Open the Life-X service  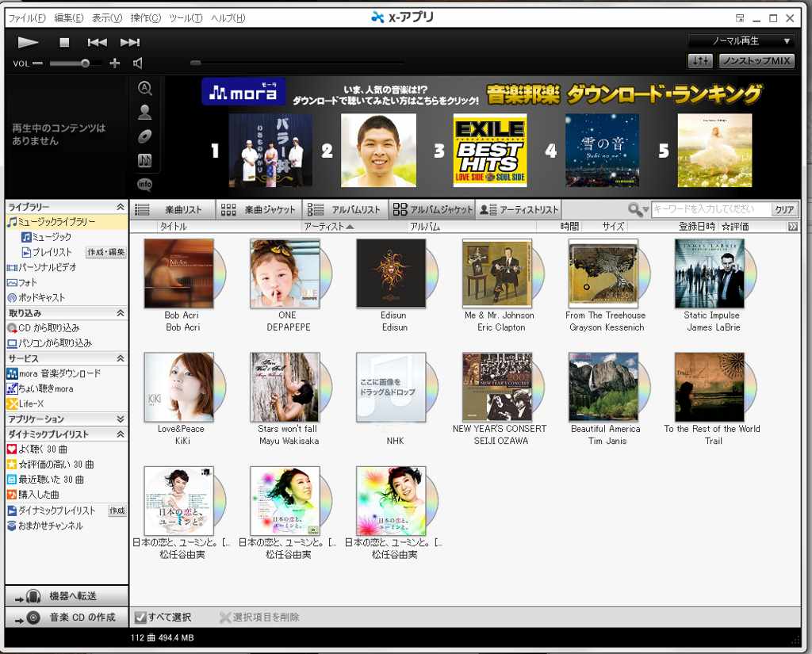[25, 404]
